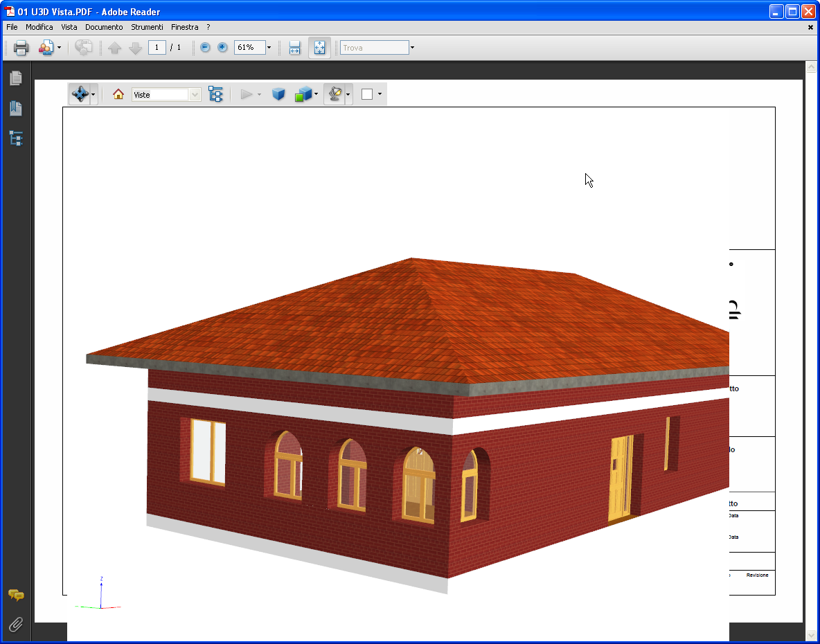The height and width of the screenshot is (644, 820).
Task: Open the Documento menu
Action: click(x=104, y=27)
